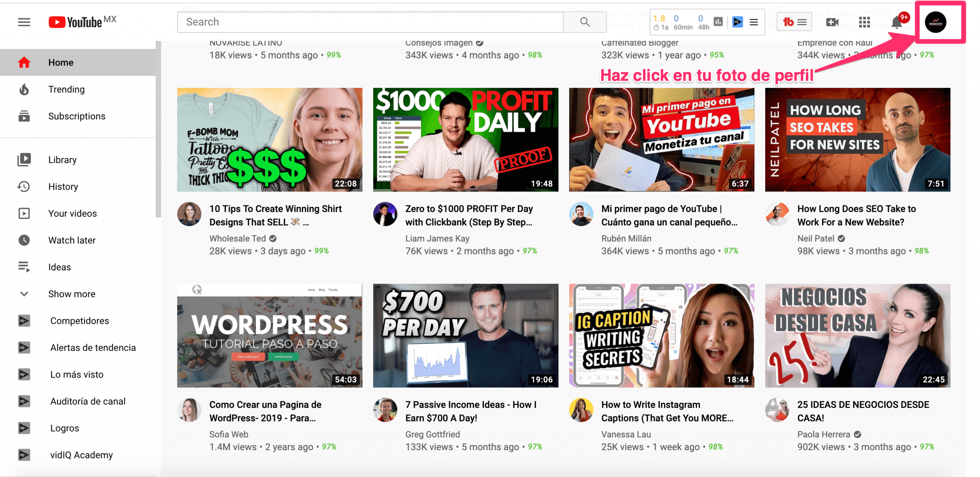Open Vanessa Lau channel name
Image resolution: width=980 pixels, height=477 pixels.
click(626, 434)
